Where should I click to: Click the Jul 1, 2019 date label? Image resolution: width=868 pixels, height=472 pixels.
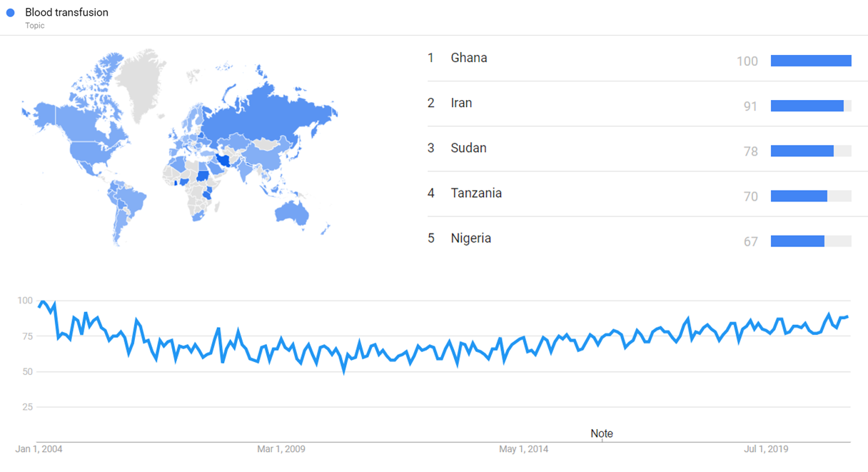766,449
